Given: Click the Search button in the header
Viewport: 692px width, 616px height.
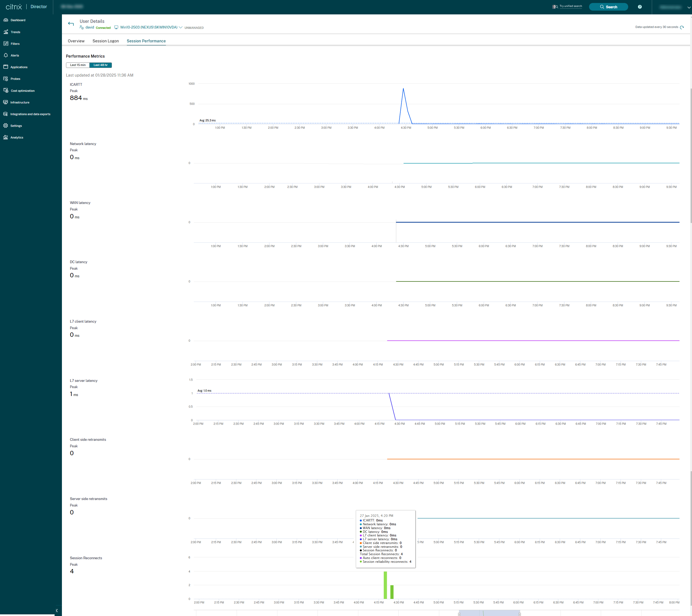Looking at the screenshot, I should click(x=608, y=7).
